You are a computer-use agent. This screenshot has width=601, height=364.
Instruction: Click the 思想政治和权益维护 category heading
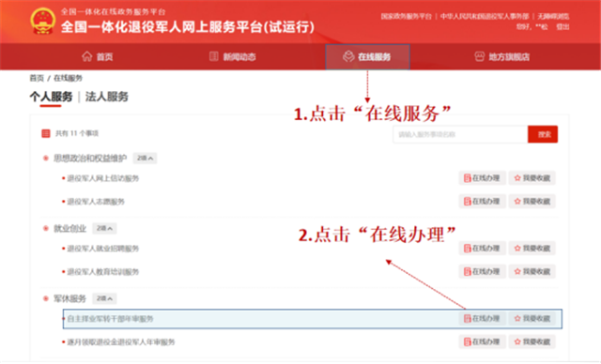90,159
